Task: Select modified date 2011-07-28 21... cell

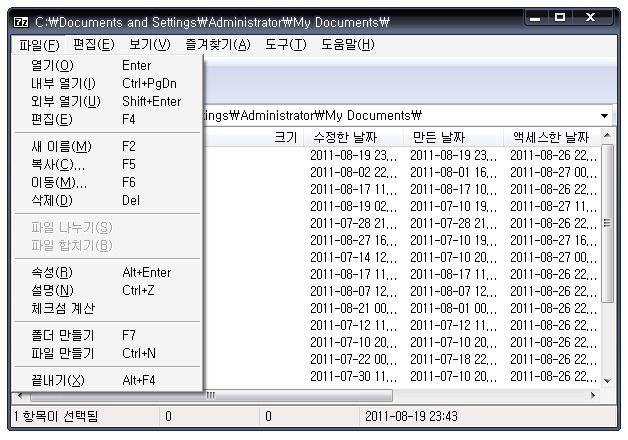Action: [x=354, y=223]
